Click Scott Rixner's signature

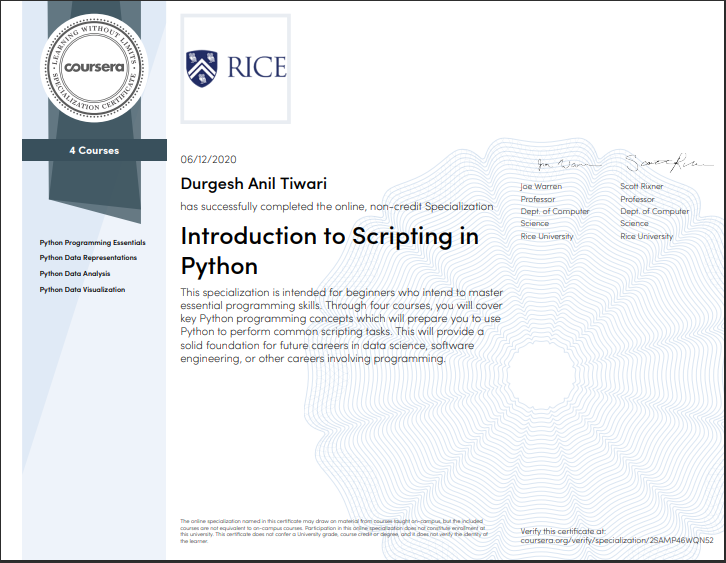coord(668,163)
